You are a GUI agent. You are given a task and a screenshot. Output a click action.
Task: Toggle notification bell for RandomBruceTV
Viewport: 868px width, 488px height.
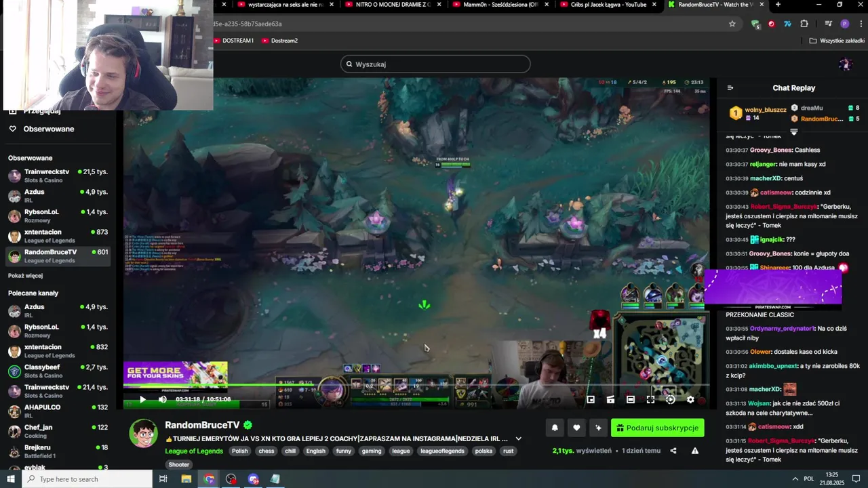tap(555, 428)
